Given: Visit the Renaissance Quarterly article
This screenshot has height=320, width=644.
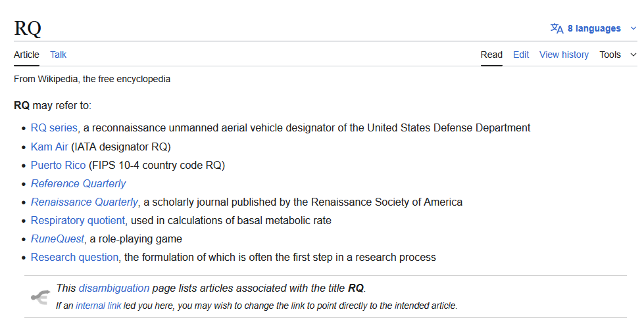Looking at the screenshot, I should click(x=84, y=202).
